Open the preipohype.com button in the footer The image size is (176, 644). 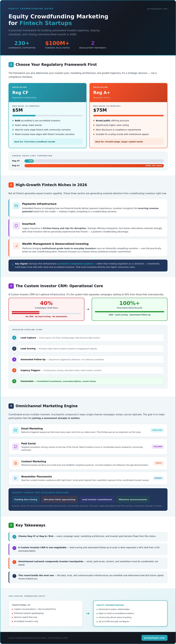point(154,638)
